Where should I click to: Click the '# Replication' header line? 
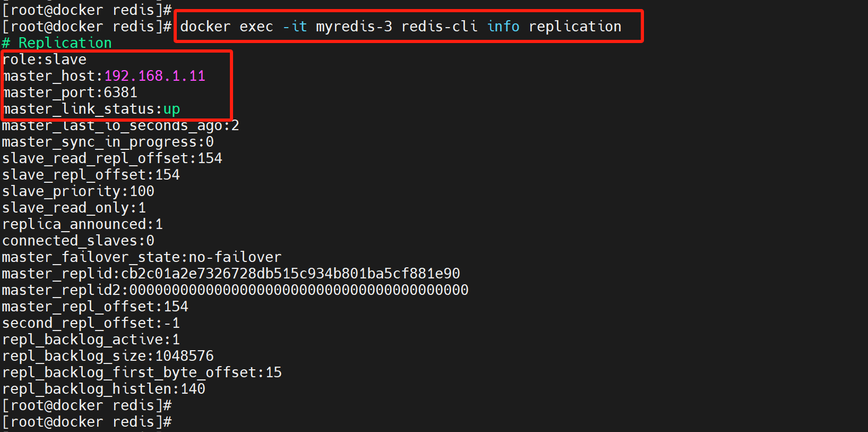[57, 43]
